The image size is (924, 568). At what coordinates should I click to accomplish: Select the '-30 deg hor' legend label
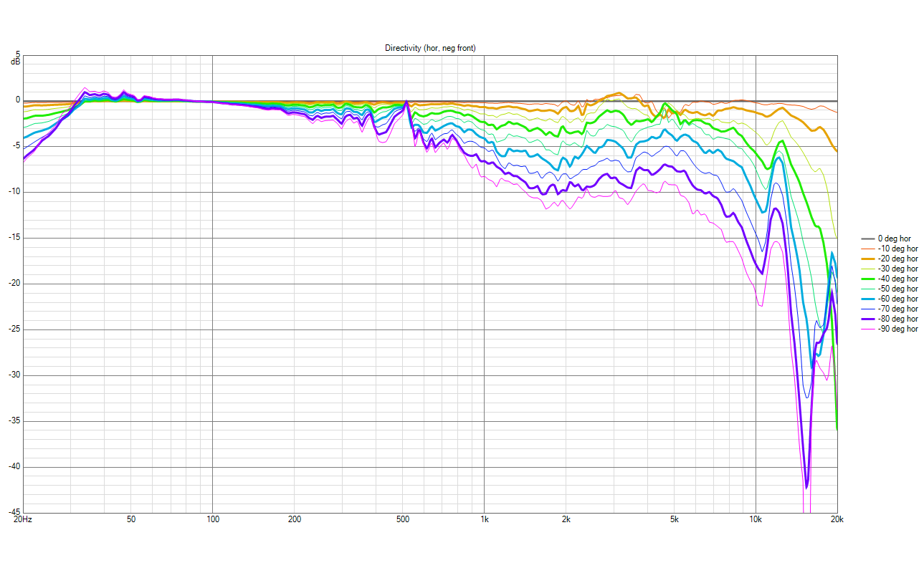click(897, 269)
